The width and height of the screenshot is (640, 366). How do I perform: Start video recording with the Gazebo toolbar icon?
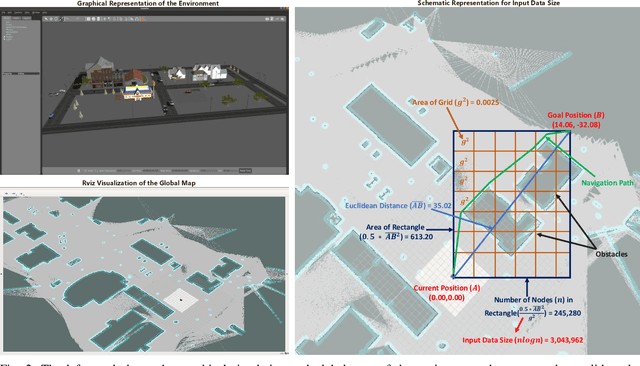[x=282, y=19]
